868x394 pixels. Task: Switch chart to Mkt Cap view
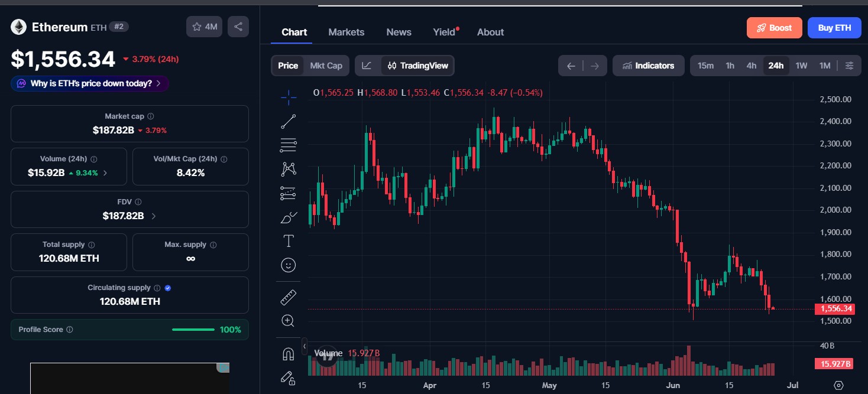tap(326, 66)
